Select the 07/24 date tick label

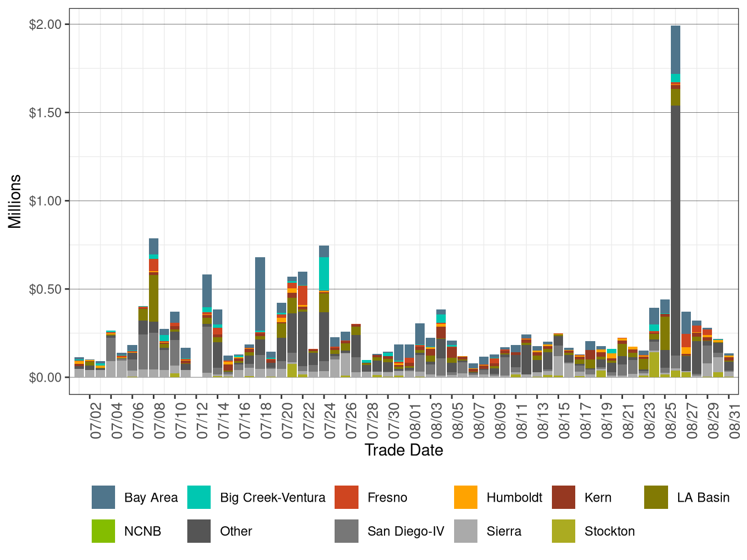point(331,421)
